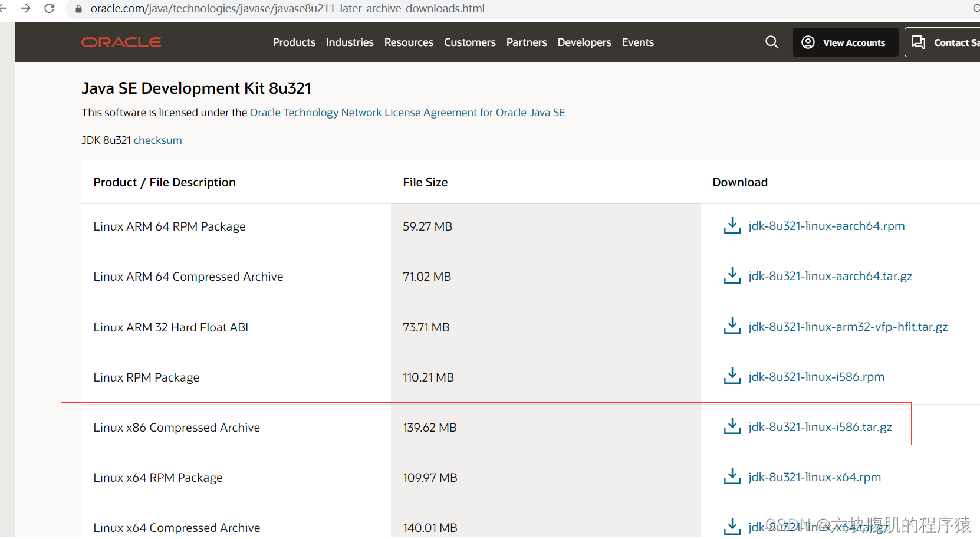Click the View Accounts label
The image size is (980, 539).
(854, 42)
